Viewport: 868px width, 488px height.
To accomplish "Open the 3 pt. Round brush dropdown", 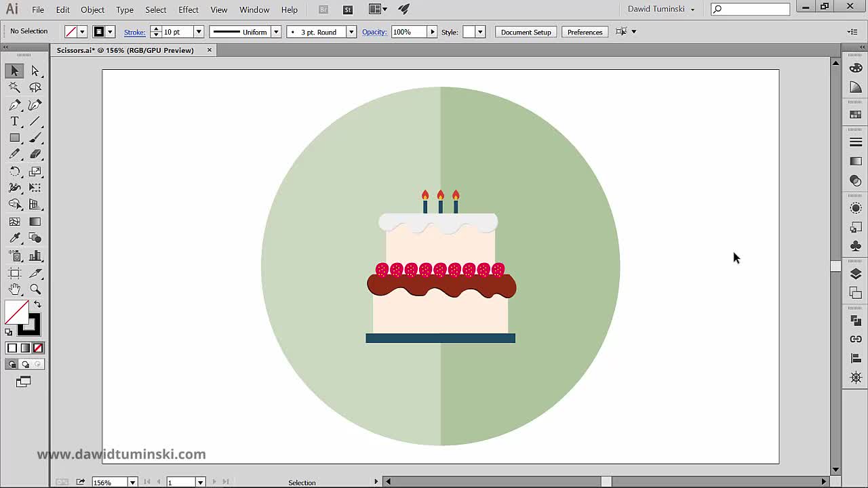I will tap(351, 32).
